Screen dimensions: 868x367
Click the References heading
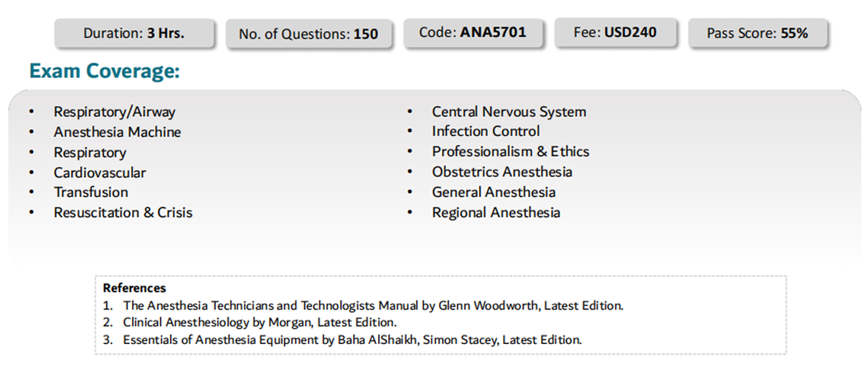click(x=135, y=288)
